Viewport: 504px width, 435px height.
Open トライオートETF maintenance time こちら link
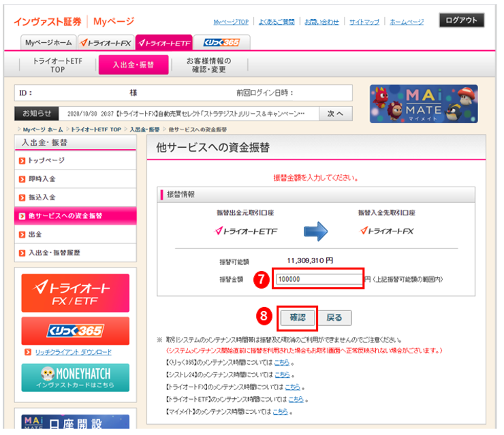tap(296, 400)
